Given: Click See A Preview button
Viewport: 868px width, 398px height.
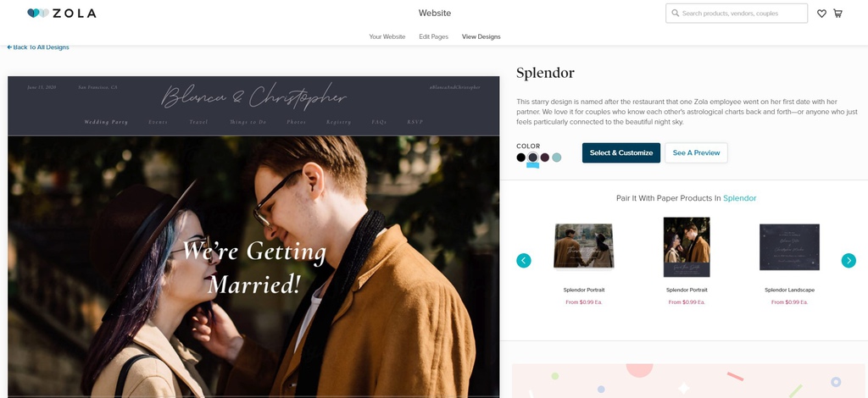Looking at the screenshot, I should 697,153.
